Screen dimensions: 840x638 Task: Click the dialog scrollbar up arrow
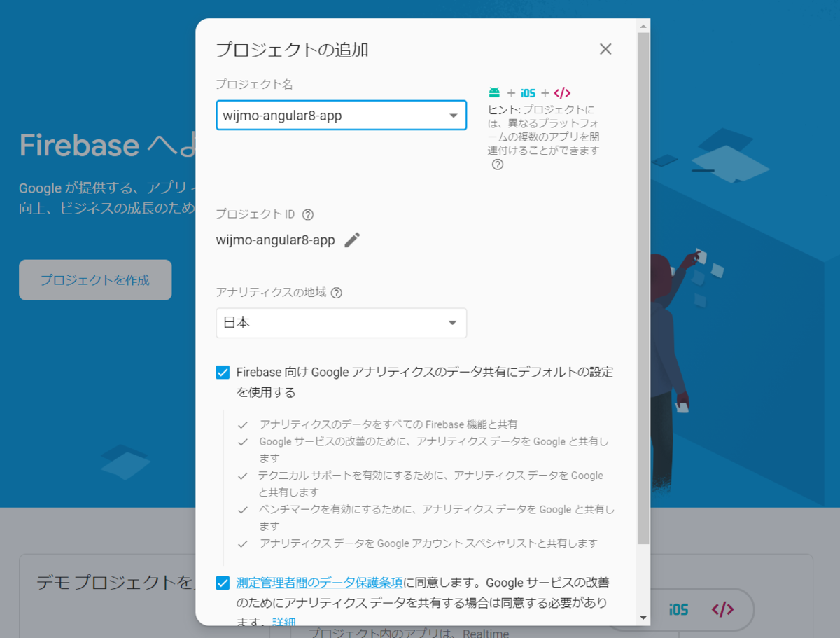643,26
